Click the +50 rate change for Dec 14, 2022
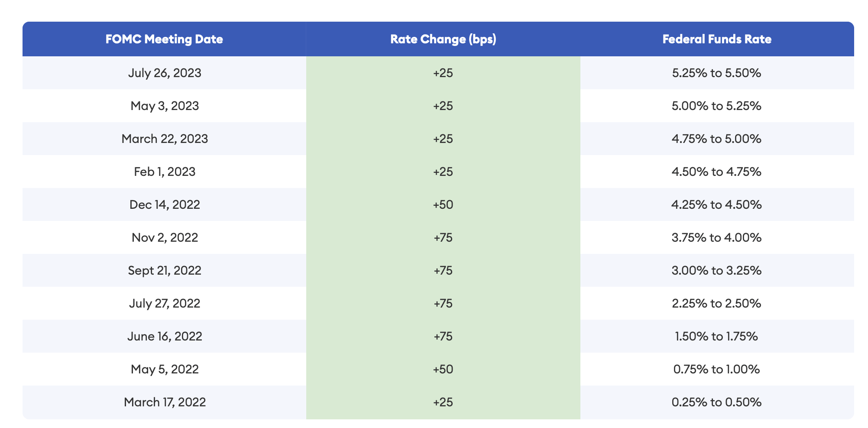Viewport: 868px width, 428px height. tap(443, 204)
